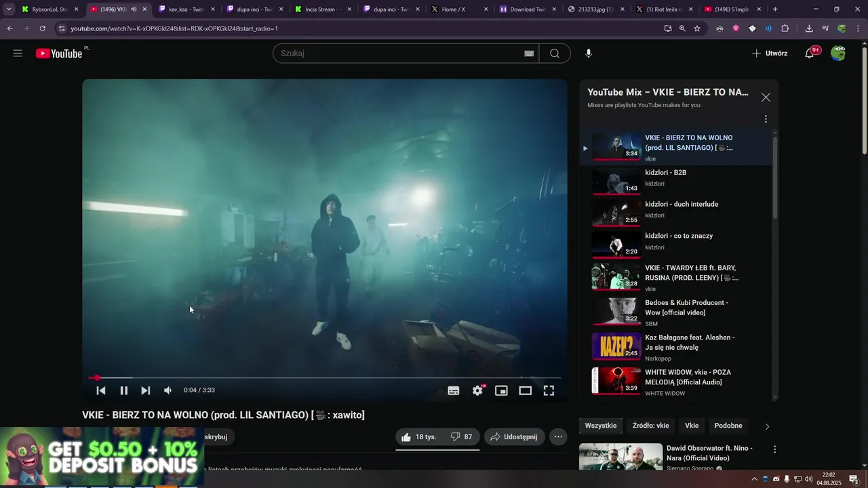Screen dimensions: 868x488
Task: Switch to the 213213.jpg tab
Action: [x=595, y=9]
